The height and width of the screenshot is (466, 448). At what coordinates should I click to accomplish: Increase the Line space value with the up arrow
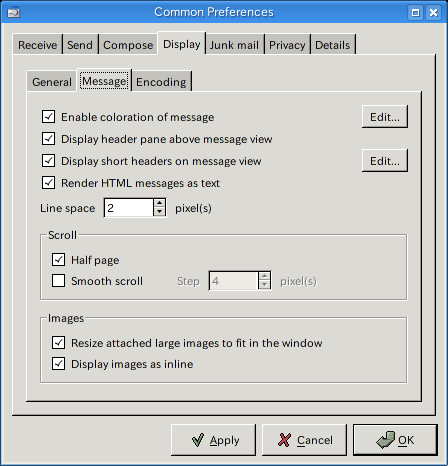[x=159, y=203]
